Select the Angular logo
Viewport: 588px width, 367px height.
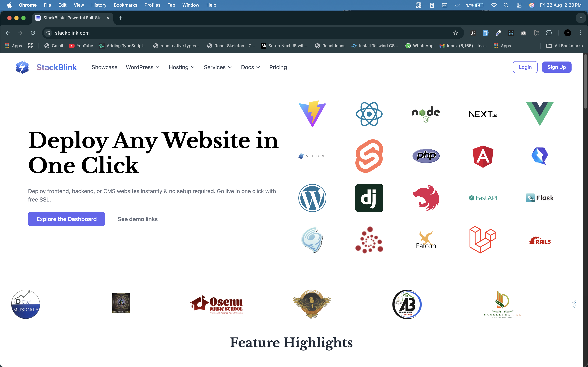tap(482, 157)
